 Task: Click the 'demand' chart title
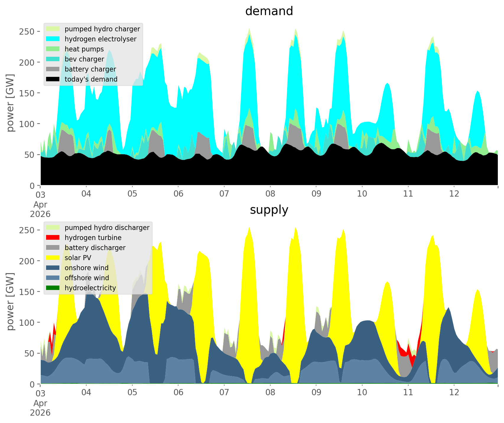pos(269,11)
